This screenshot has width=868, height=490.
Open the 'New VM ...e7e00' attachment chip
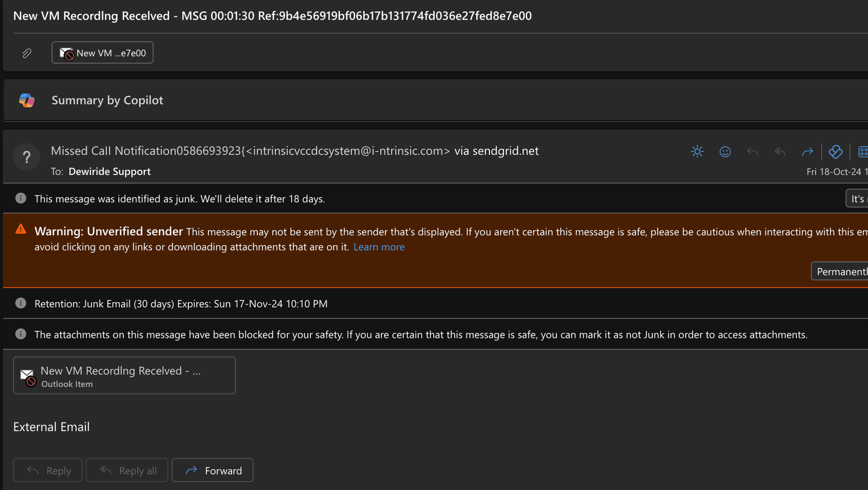pos(102,53)
